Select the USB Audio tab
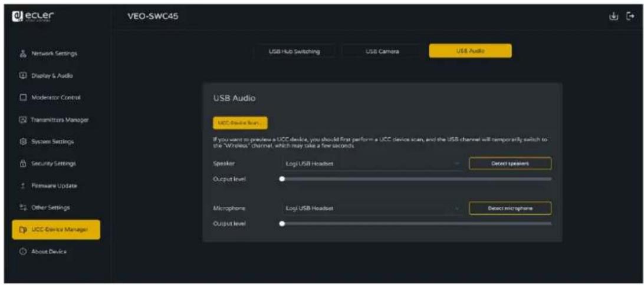 click(x=470, y=51)
